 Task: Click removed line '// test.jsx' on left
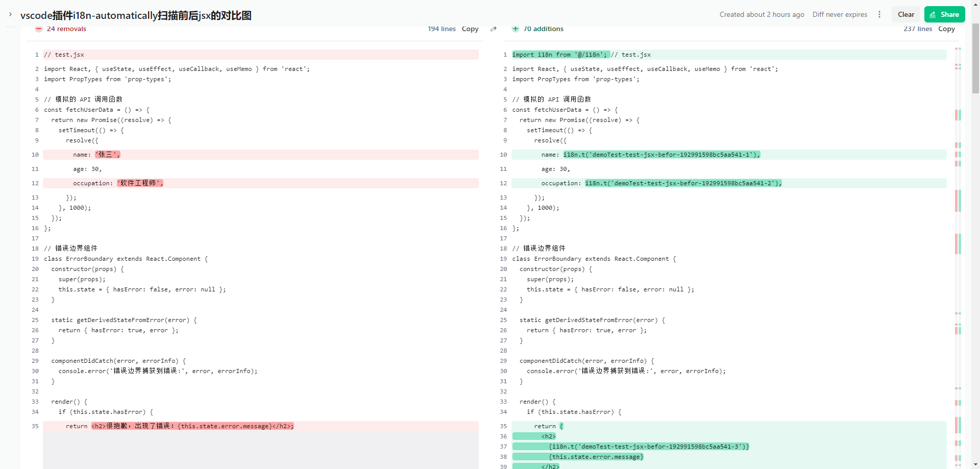point(261,55)
